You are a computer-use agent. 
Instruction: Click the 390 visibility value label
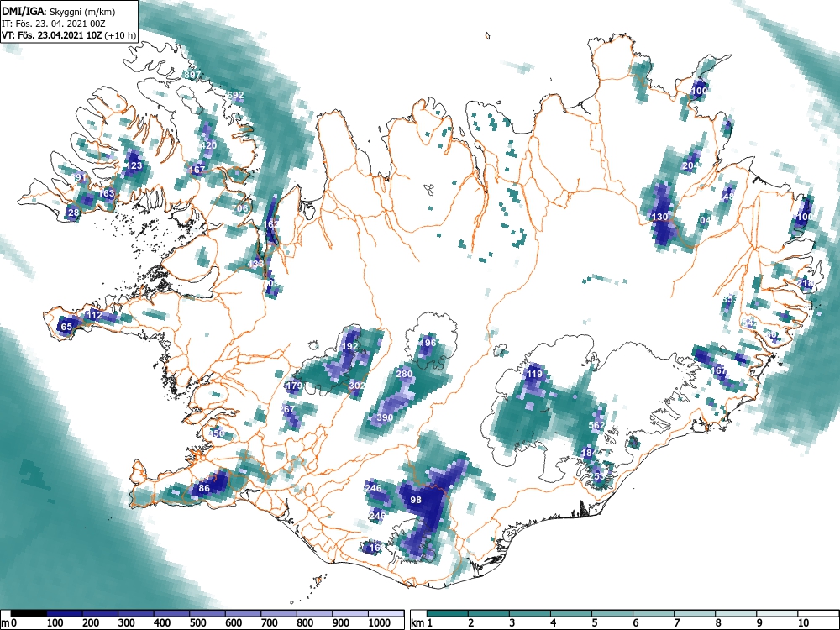coord(385,417)
